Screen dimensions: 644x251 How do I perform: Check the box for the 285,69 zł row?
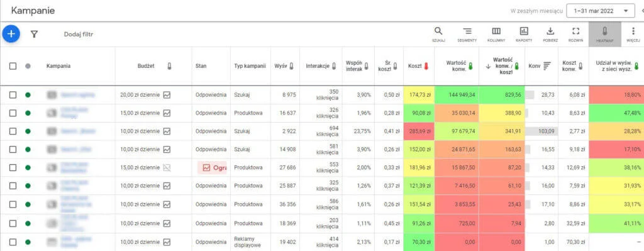click(x=13, y=131)
